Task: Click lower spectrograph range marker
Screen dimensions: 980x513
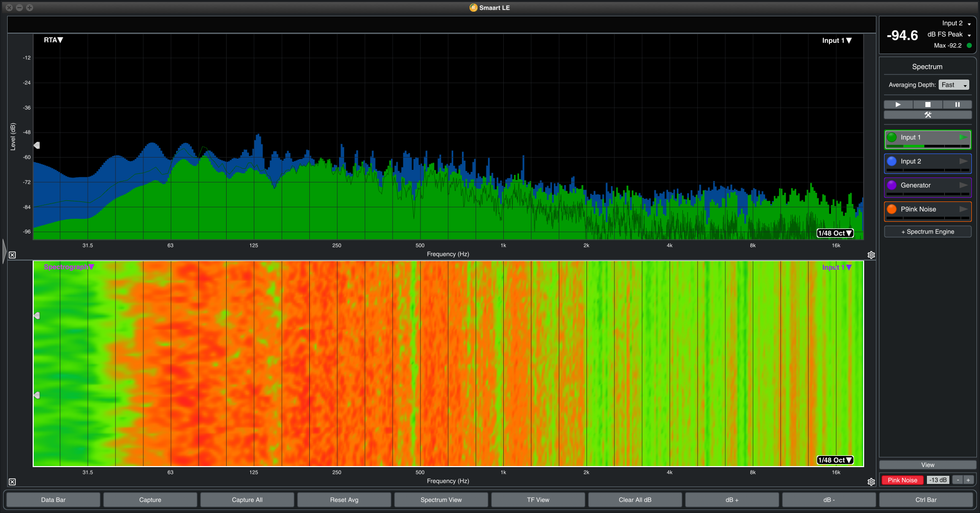Action: pos(37,395)
